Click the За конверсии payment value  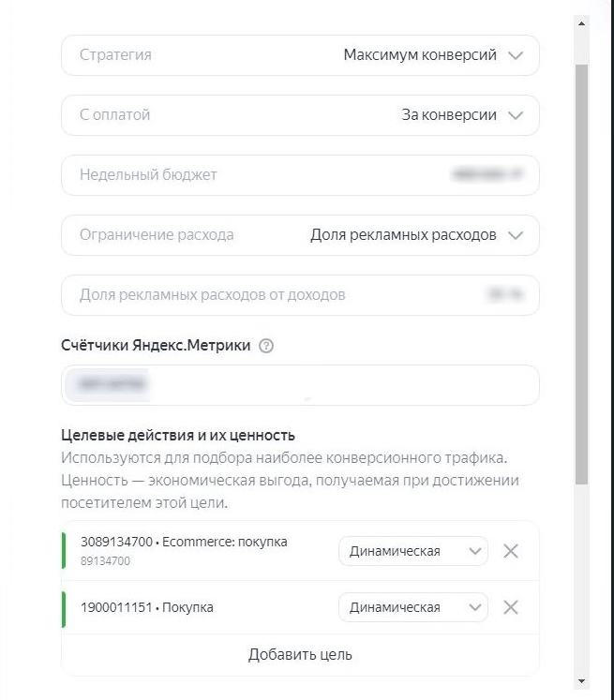tap(449, 115)
